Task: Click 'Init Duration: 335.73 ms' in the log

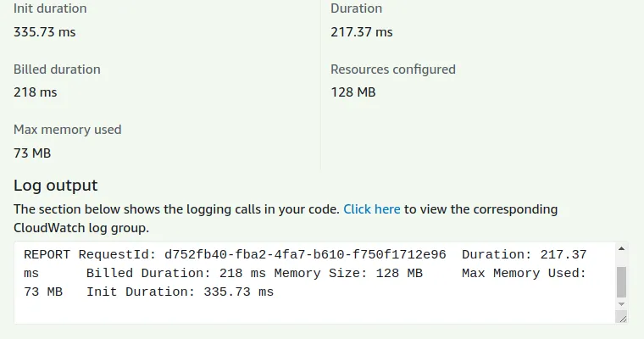Action: coord(180,292)
